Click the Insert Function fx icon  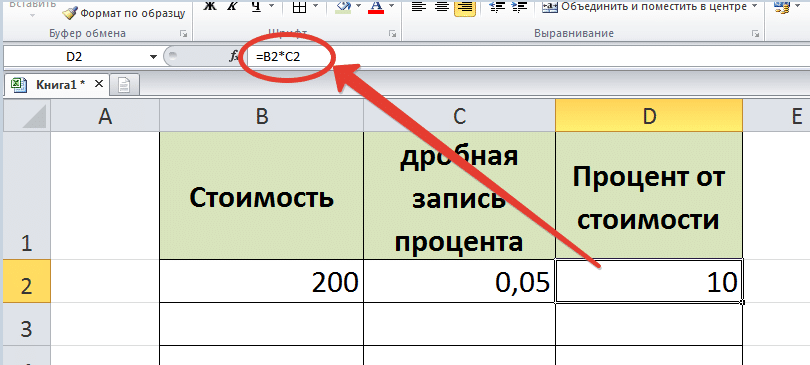[233, 56]
